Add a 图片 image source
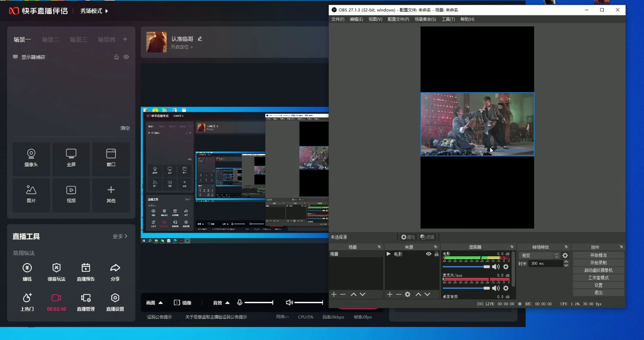The image size is (644, 340). point(31,194)
